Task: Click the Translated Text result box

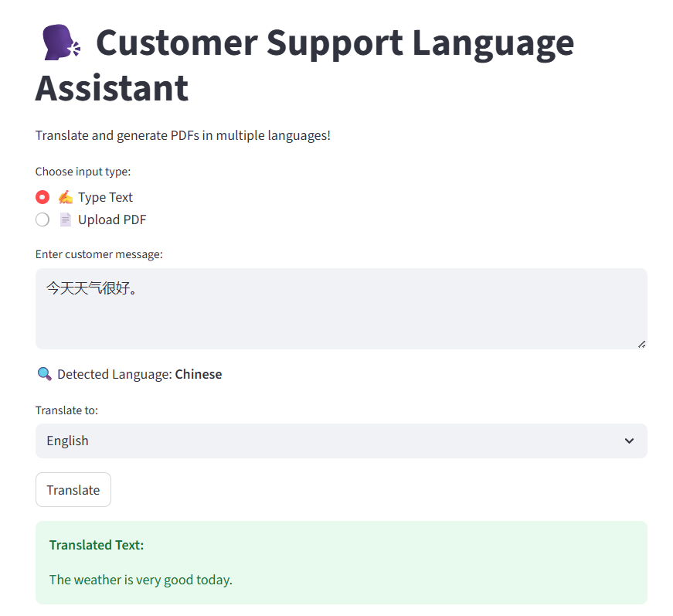Action: coord(342,563)
